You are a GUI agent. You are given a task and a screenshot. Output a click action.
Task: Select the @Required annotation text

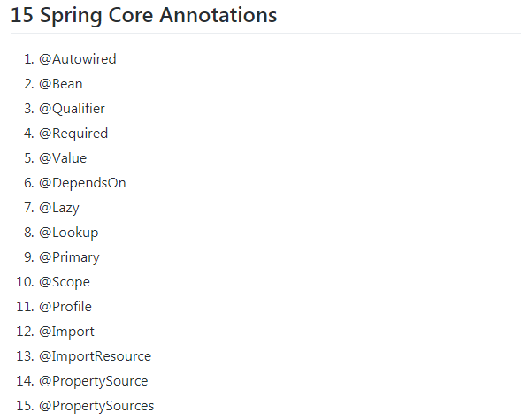click(x=73, y=134)
